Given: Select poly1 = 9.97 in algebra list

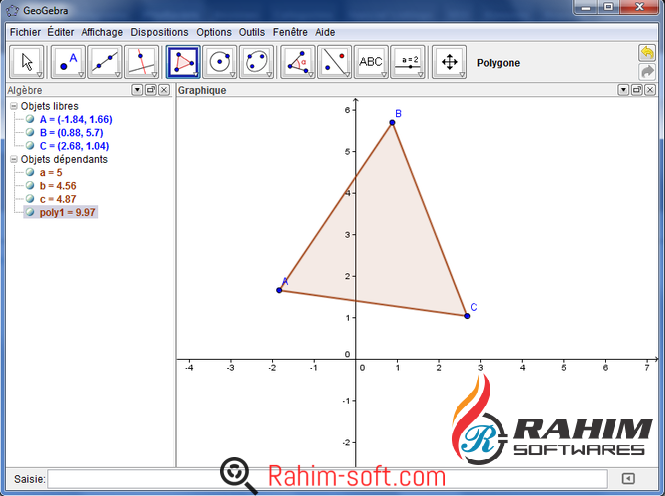Looking at the screenshot, I should (x=67, y=212).
